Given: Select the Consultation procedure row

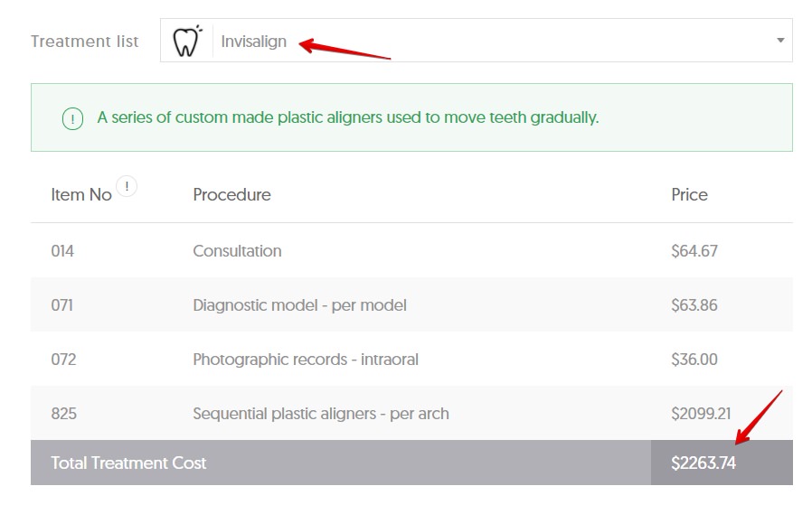Looking at the screenshot, I should [237, 251].
